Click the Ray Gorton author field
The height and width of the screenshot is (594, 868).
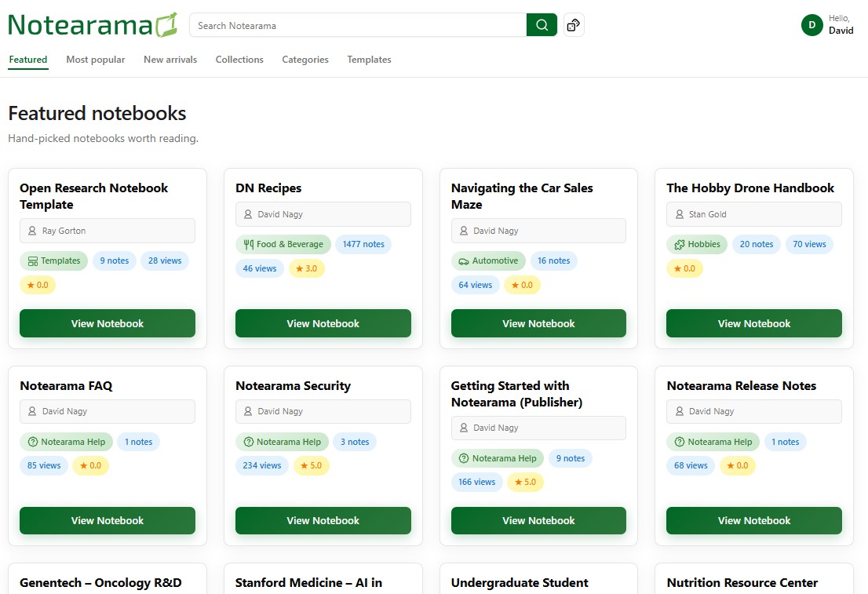tap(108, 231)
